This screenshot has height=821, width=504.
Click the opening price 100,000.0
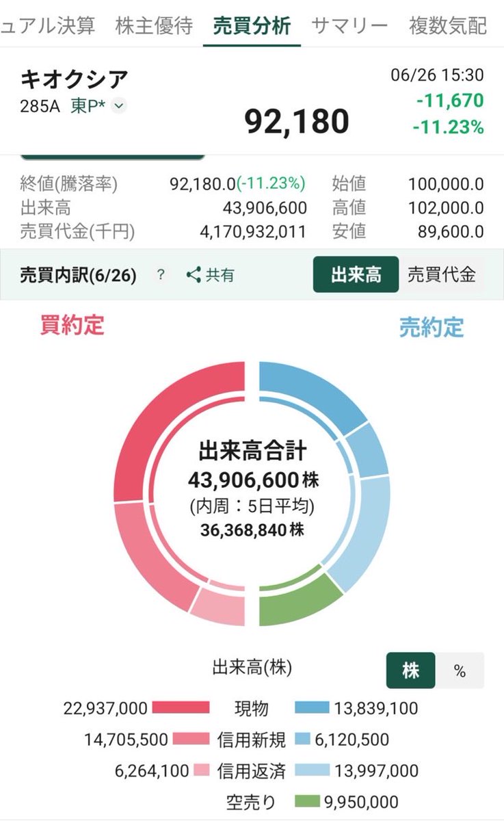point(446,183)
